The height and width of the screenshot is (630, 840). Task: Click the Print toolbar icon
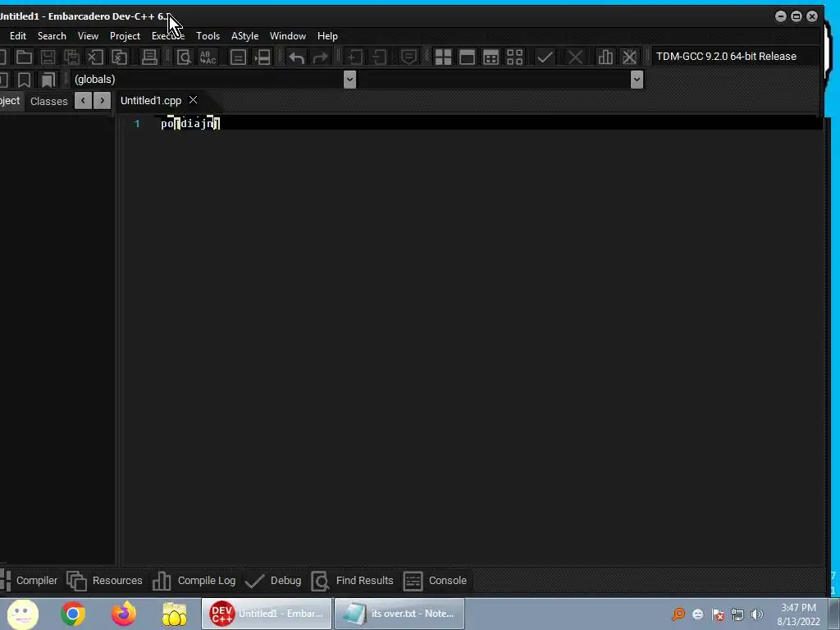[x=149, y=57]
